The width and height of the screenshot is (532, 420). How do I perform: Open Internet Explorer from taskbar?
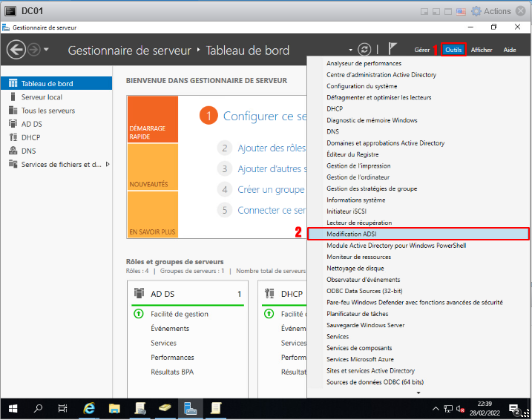89,408
